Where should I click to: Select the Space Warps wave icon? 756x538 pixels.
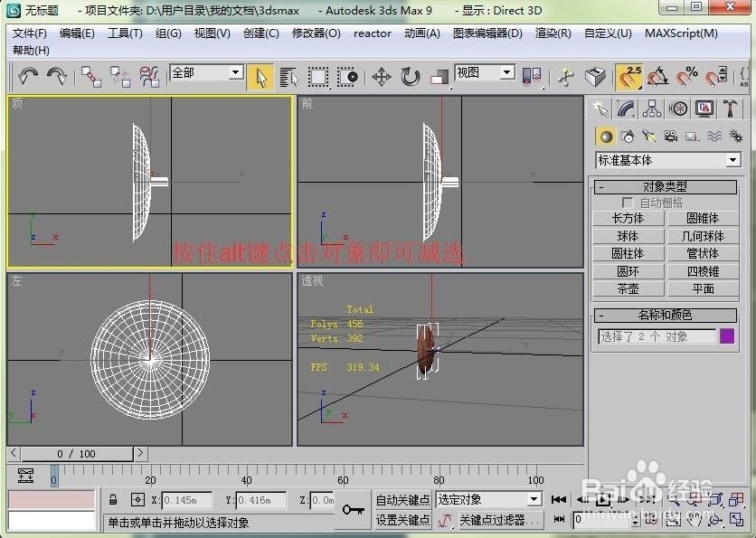point(714,137)
